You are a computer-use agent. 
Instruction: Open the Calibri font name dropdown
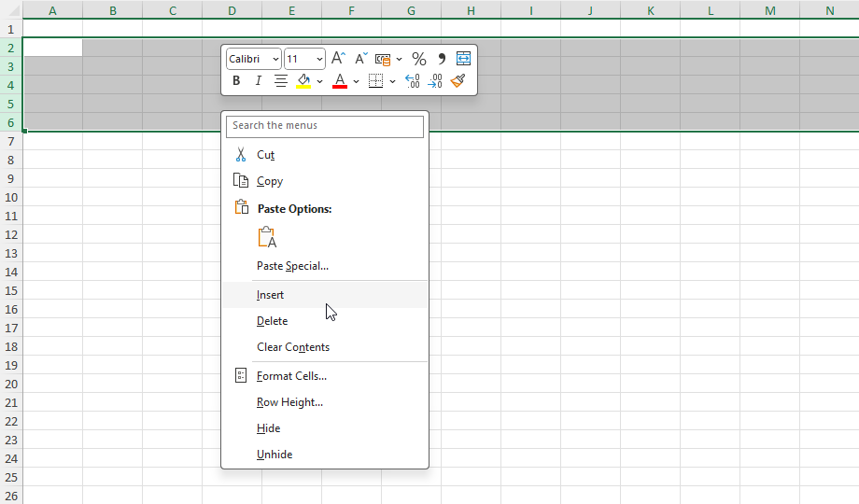275,59
